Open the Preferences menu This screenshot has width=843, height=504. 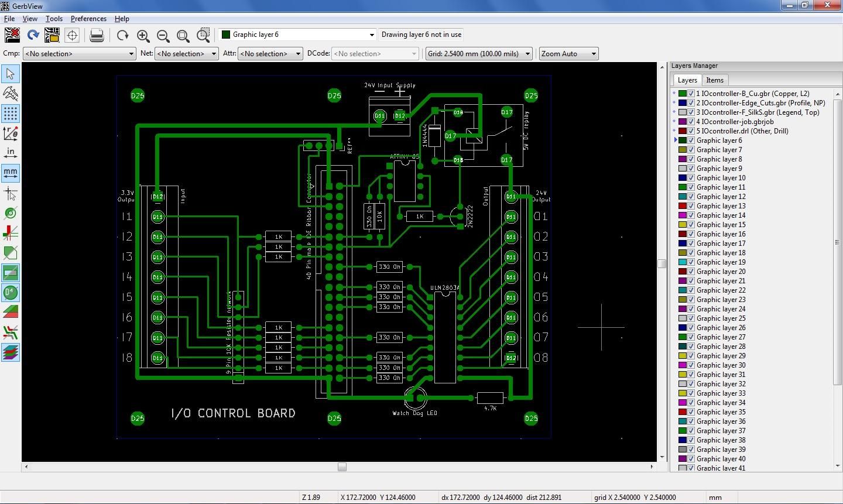pos(88,18)
